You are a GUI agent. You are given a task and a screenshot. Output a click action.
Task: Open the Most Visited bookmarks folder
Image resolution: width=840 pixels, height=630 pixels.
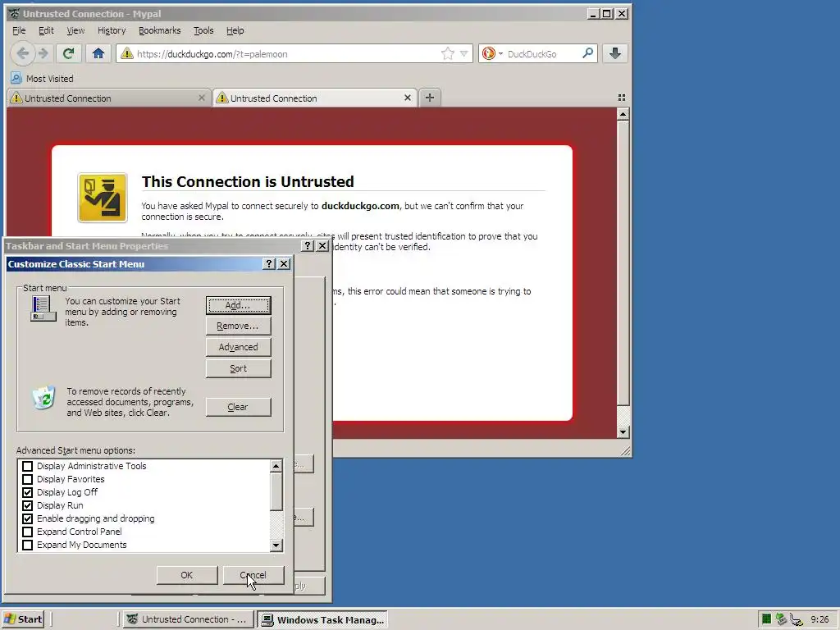tap(43, 79)
